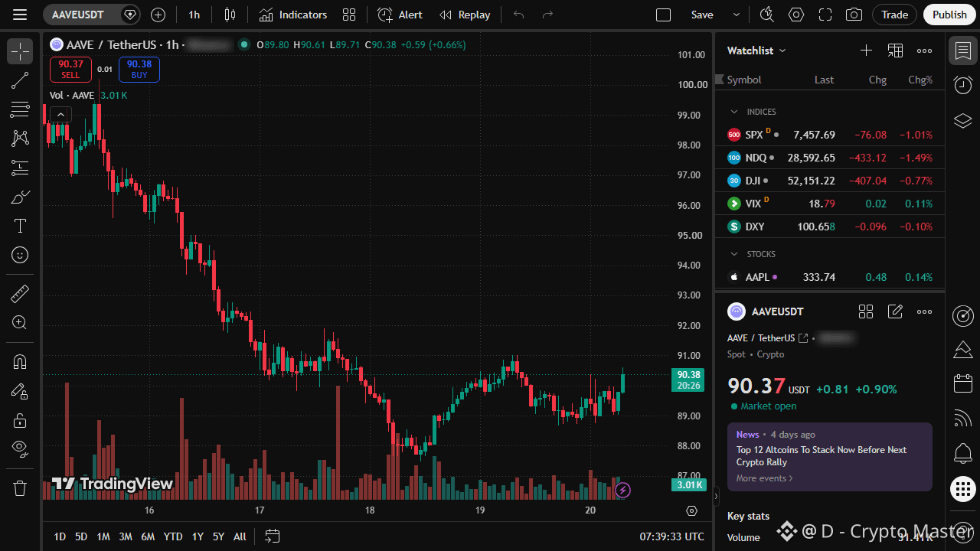Change the candlestick chart style
The height and width of the screenshot is (551, 980).
[x=230, y=15]
